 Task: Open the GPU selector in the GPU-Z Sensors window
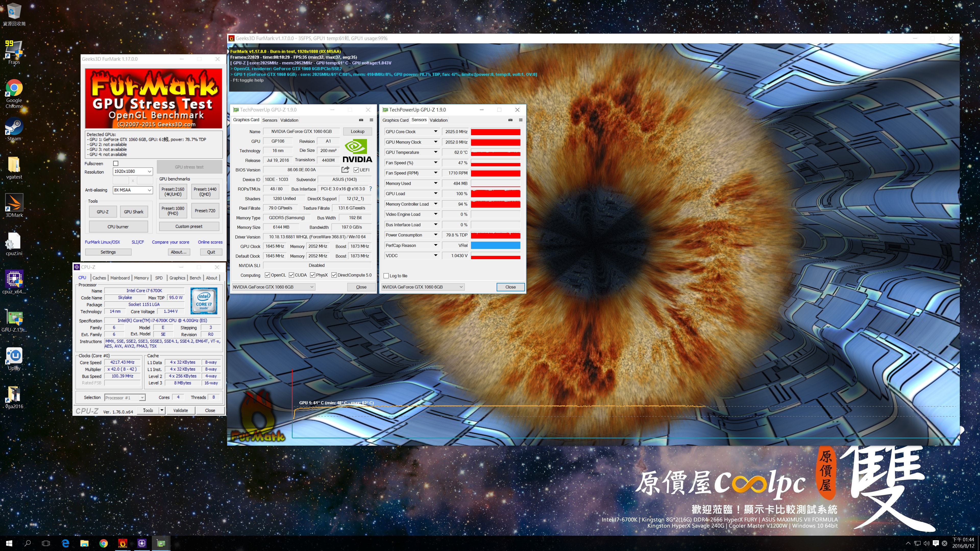423,287
